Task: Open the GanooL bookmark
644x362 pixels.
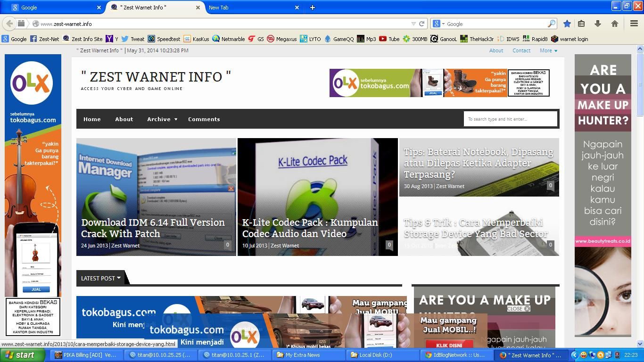Action: click(x=444, y=39)
